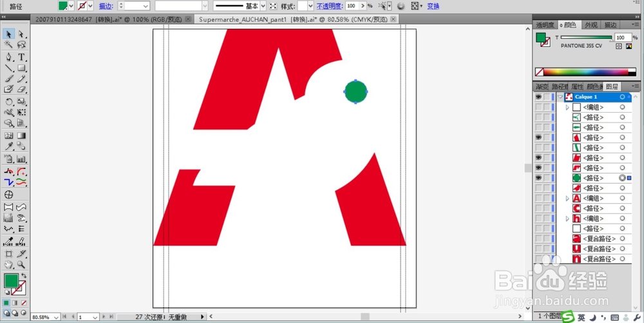644x323 pixels.
Task: Click the default fill and stroke icon
Action: (x=7, y=293)
